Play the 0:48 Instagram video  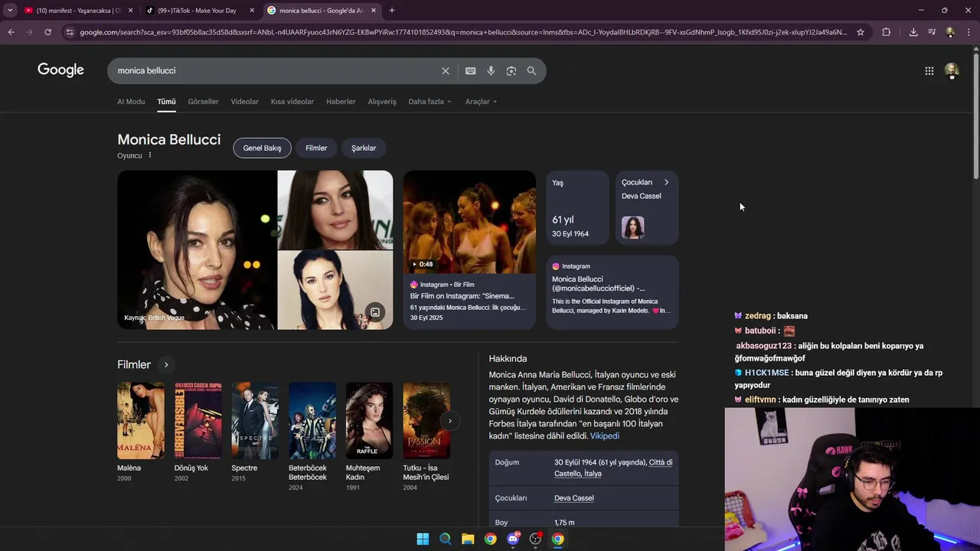469,222
